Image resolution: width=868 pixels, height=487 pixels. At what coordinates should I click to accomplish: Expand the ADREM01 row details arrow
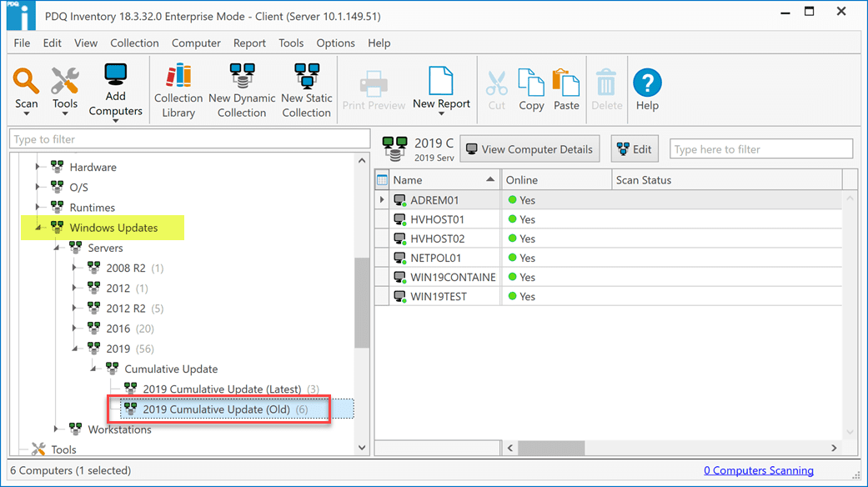click(x=381, y=200)
